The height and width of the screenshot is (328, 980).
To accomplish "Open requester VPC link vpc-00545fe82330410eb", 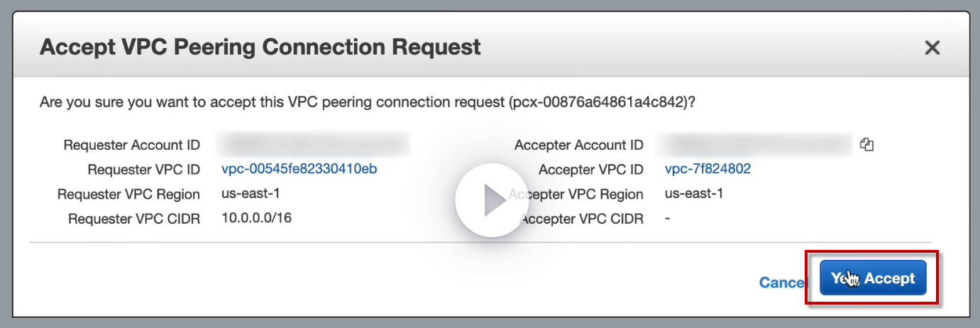I will click(299, 169).
